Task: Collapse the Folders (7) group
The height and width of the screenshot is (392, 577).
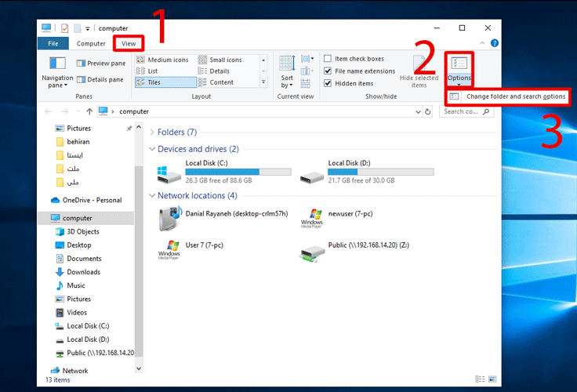Action: coord(152,132)
